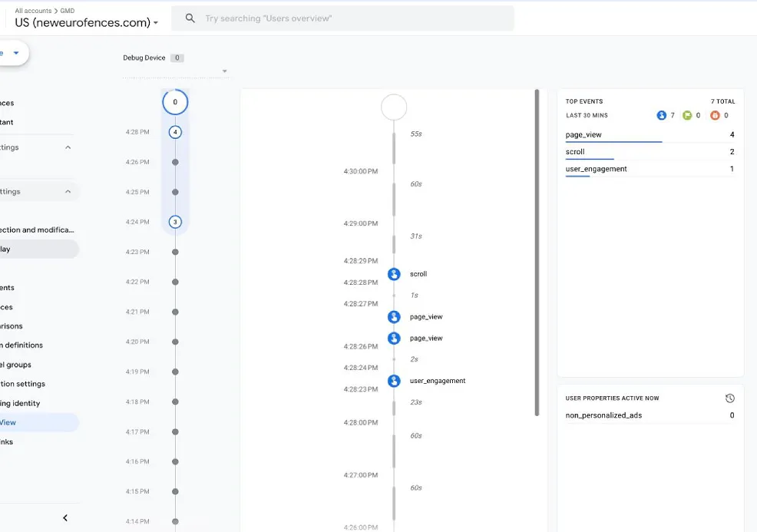The width and height of the screenshot is (757, 532).
Task: Click the scroll event icon in the seconds stream
Action: (394, 274)
